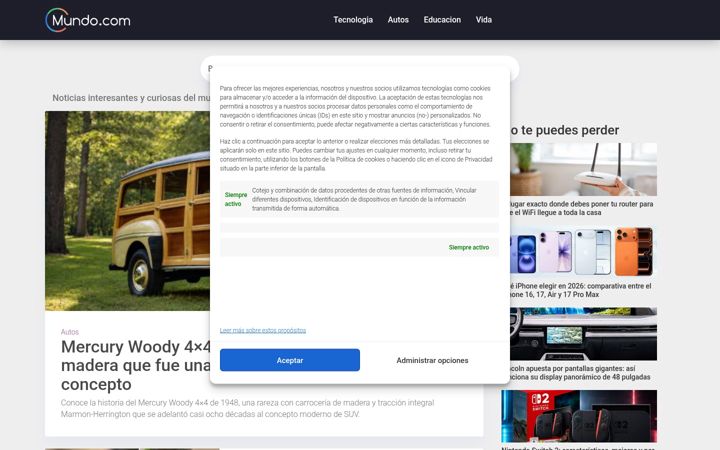720x450 pixels.
Task: Open the iPhone elegir en 2026 headline
Action: [x=580, y=290]
